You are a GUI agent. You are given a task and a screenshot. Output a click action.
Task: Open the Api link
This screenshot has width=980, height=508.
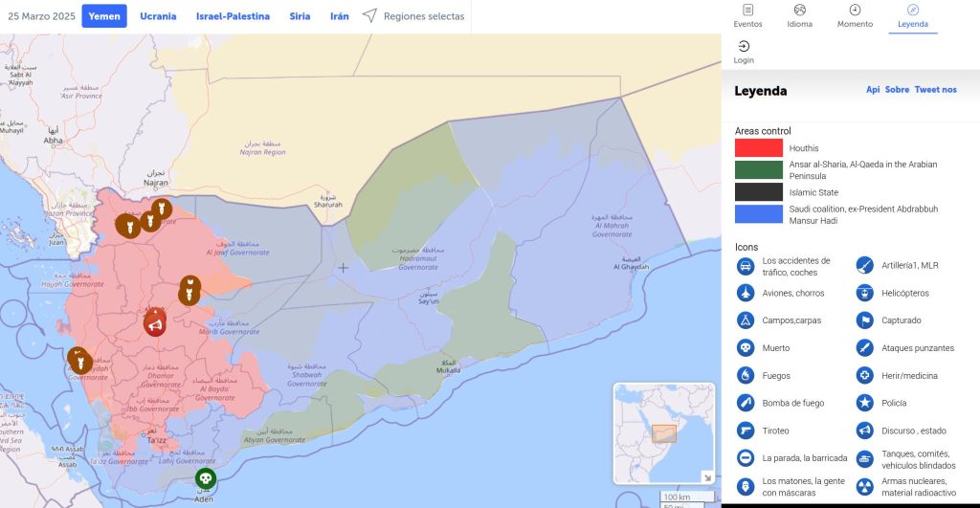pos(873,89)
